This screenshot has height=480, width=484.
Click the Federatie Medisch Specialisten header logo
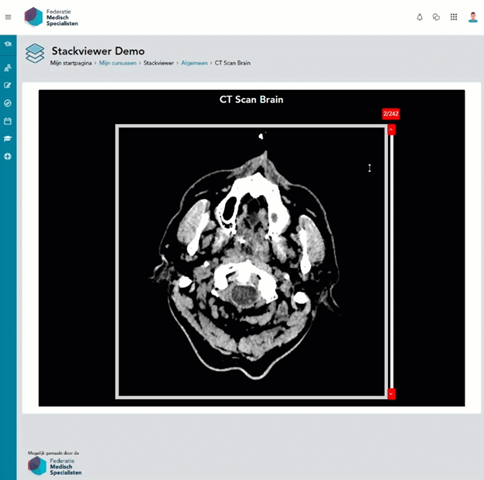click(51, 17)
